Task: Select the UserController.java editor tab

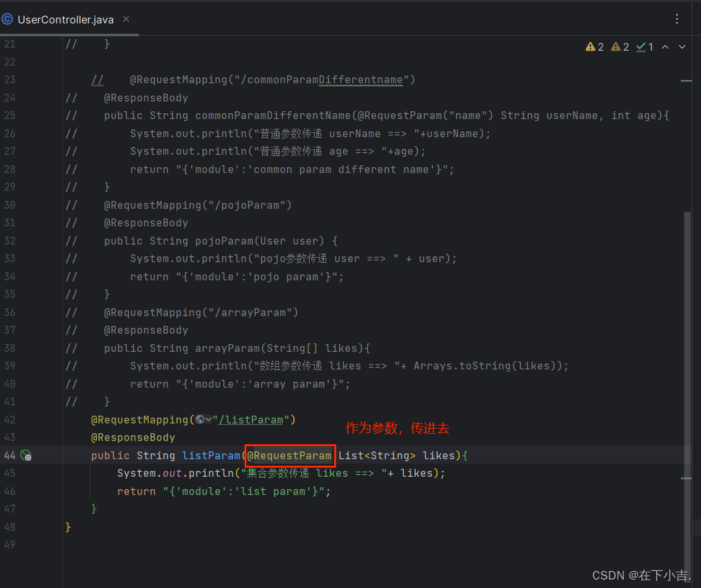Action: 65,20
